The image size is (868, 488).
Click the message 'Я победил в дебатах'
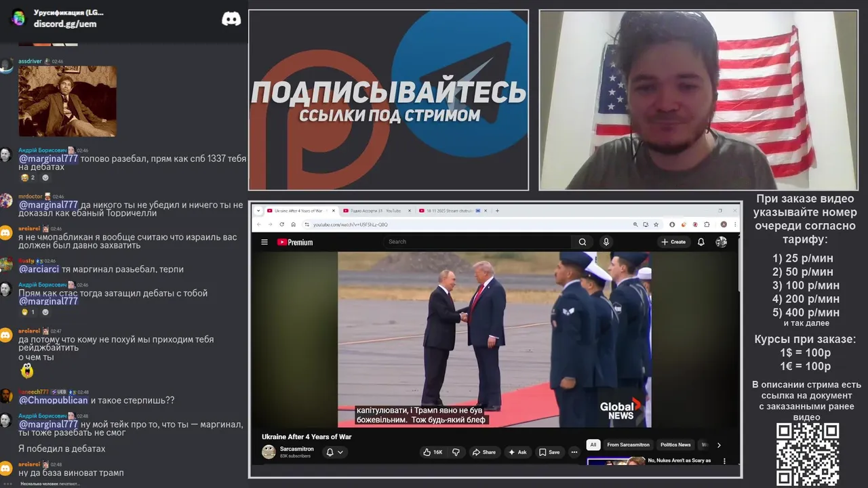(x=62, y=449)
